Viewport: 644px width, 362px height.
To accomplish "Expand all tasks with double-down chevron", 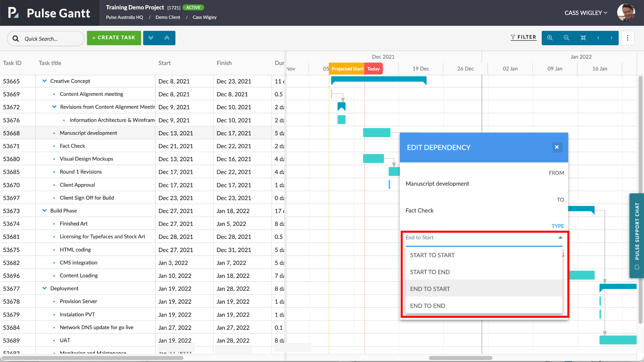I will pos(151,38).
